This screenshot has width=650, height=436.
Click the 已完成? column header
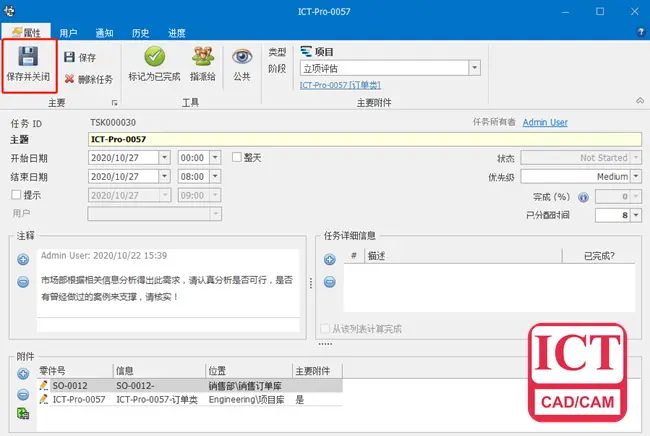click(599, 256)
